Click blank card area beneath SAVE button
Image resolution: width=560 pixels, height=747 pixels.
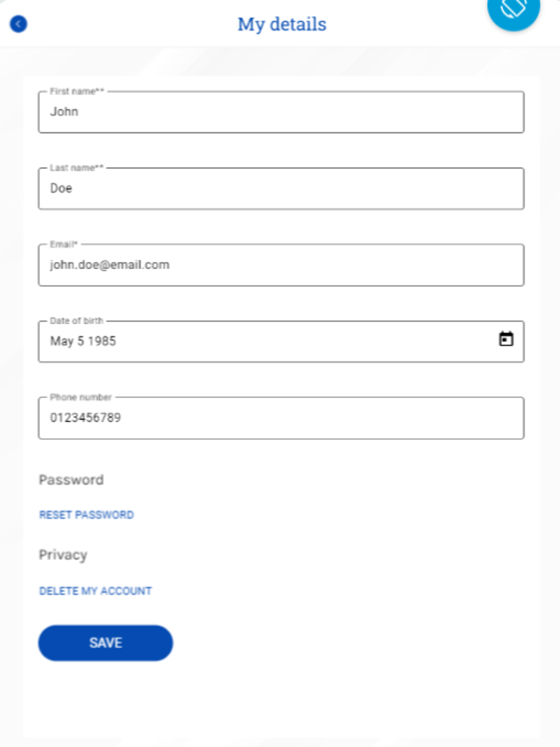(x=281, y=702)
